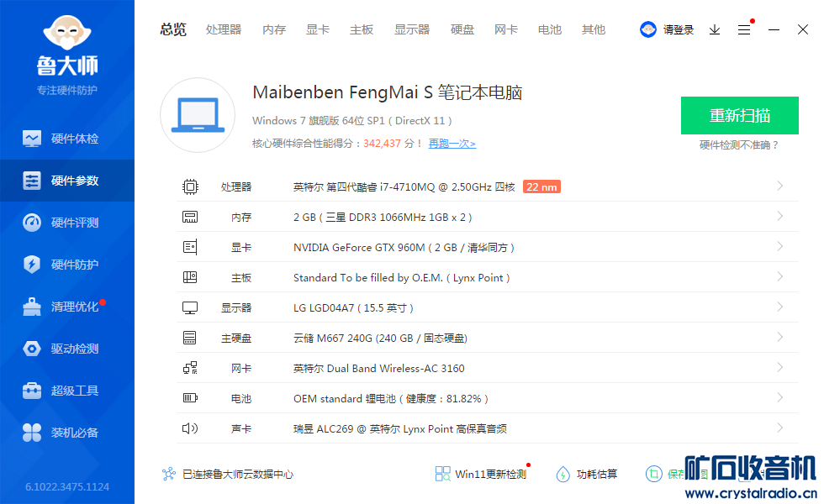Click the battery icon
824x504 pixels.
tap(190, 398)
